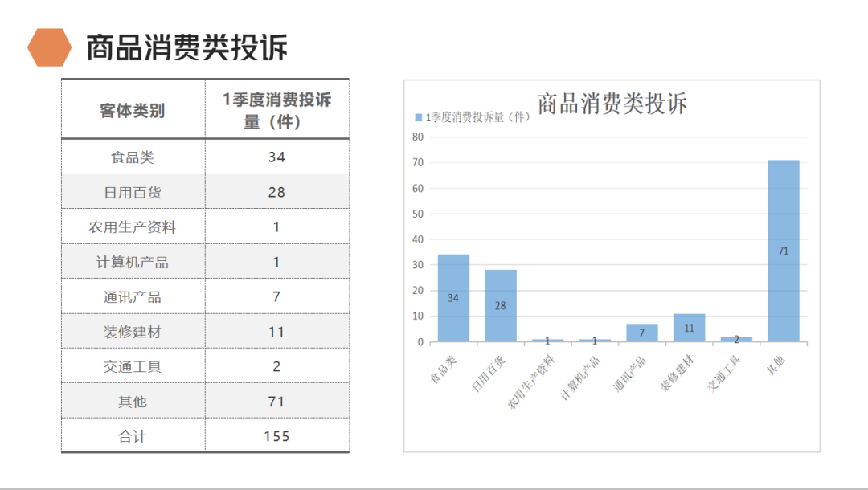Image resolution: width=868 pixels, height=490 pixels.
Task: Click the rotated x-axis label 通讯产品
Action: click(630, 374)
